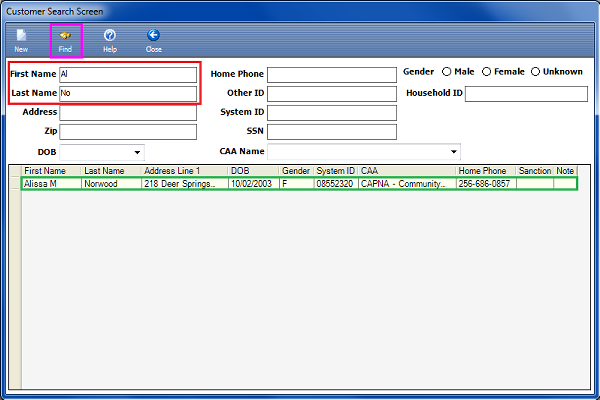Click the SSN input box
Viewport: 600px width, 400px height.
pyautogui.click(x=331, y=132)
